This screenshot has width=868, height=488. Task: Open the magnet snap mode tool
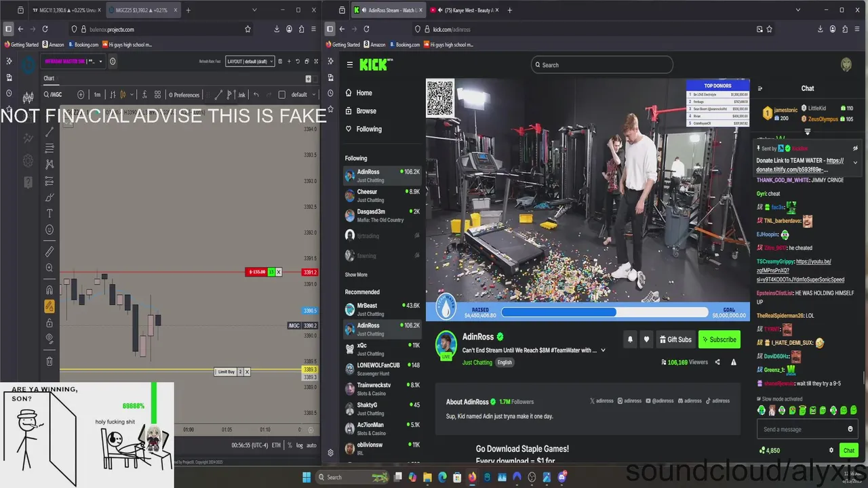50,290
